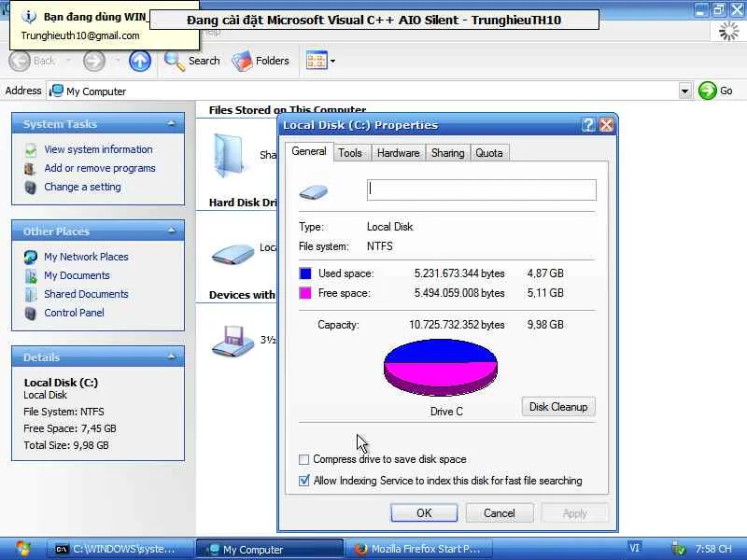Click the Help question mark in Properties title bar
This screenshot has height=560, width=747.
click(x=589, y=125)
